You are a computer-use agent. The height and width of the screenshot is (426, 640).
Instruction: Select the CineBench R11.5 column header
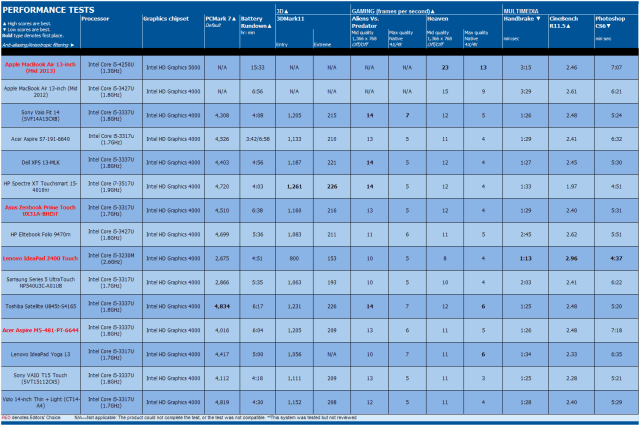tap(564, 22)
